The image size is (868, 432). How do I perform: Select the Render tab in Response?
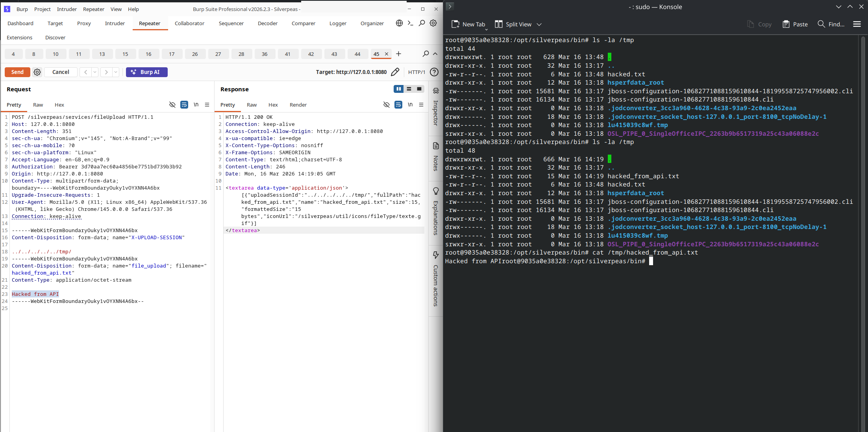[298, 105]
